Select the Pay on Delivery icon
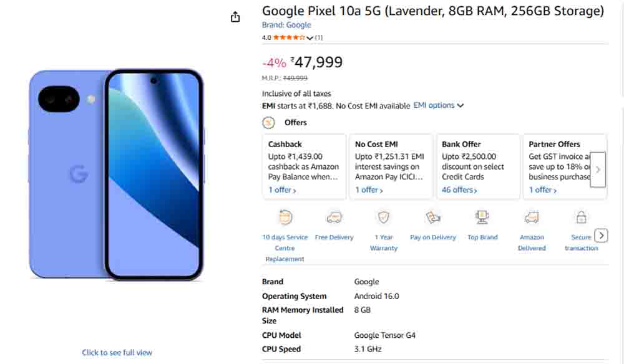This screenshot has width=624, height=364. point(432,219)
